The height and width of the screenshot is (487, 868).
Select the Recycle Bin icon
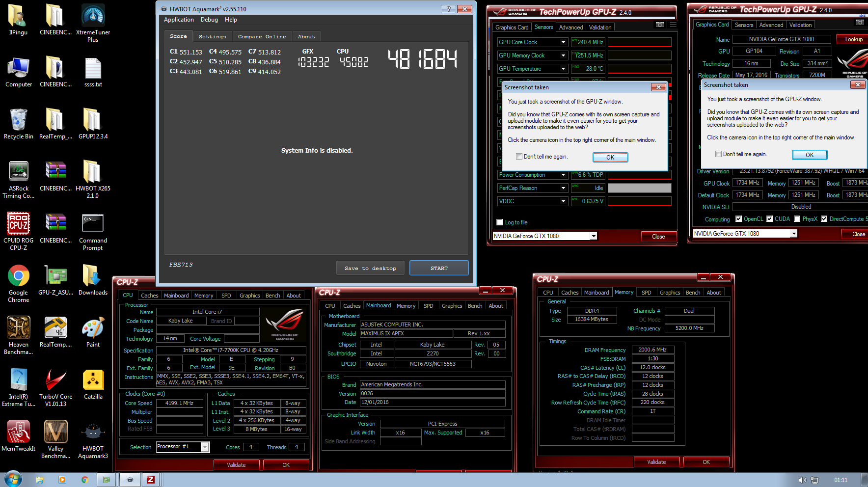click(x=19, y=124)
